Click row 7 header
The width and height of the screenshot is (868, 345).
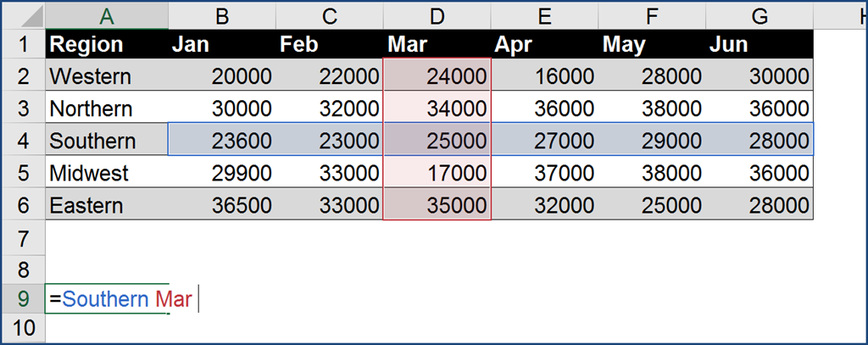click(x=23, y=237)
